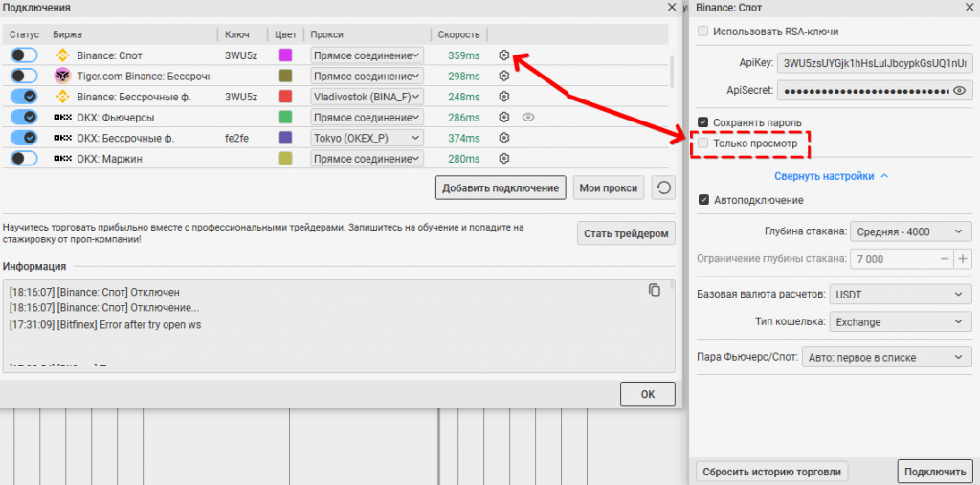Open settings gear for Binance: Спот
980x485 pixels.
point(503,55)
